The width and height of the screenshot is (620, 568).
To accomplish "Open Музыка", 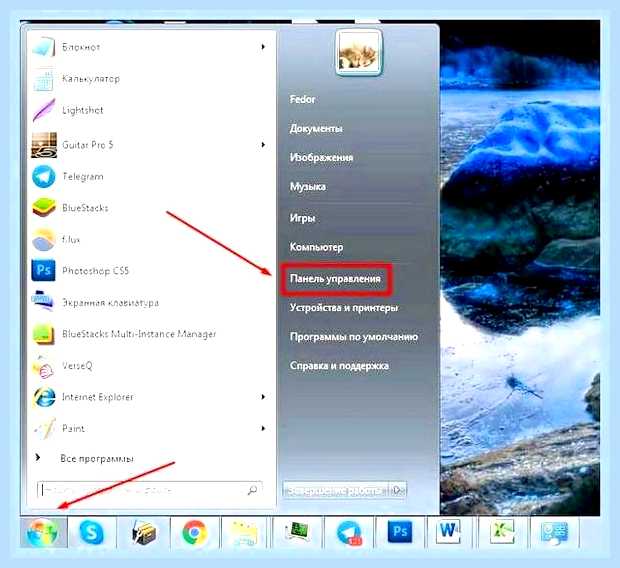I will click(x=308, y=186).
